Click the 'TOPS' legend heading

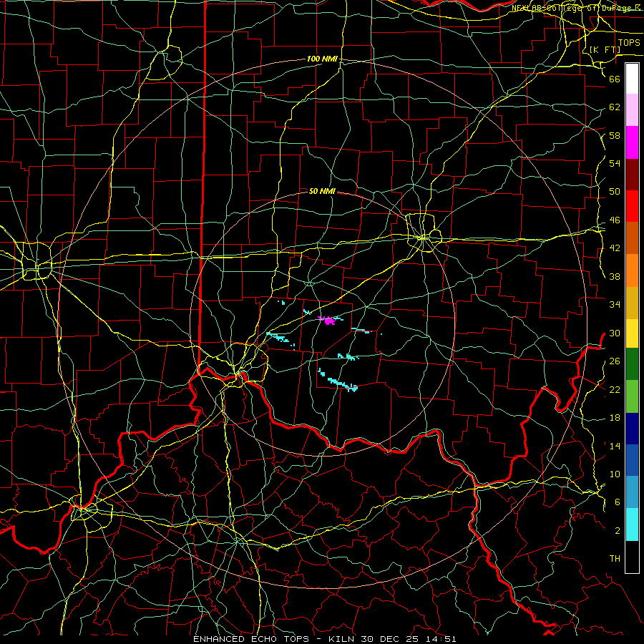pos(629,43)
